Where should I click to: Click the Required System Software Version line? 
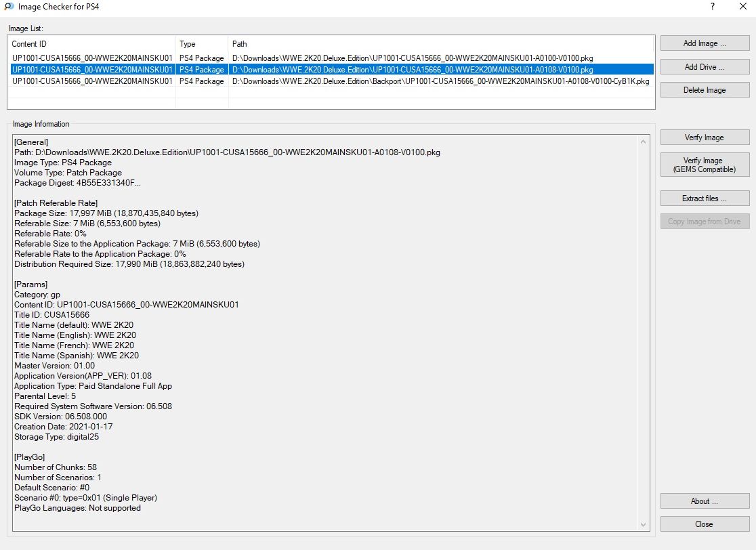[93, 406]
